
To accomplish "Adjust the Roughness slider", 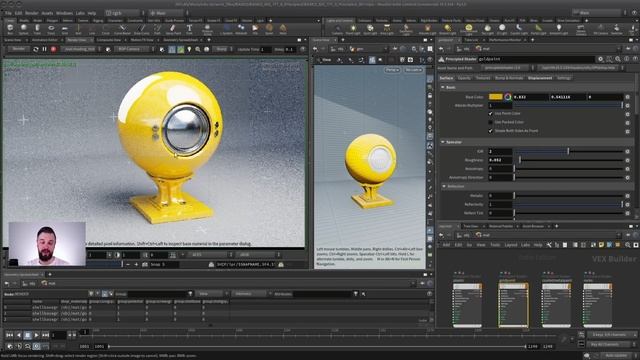I will click(568, 160).
